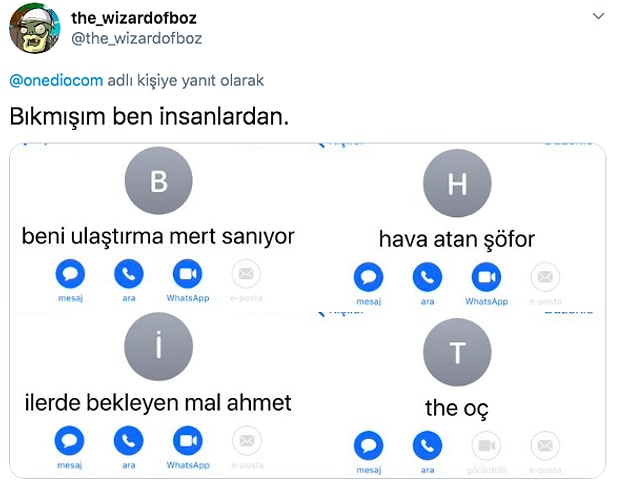Start WhatsApp video with 'hava atan şöfor'
Image resolution: width=620 pixels, height=487 pixels.
[486, 277]
